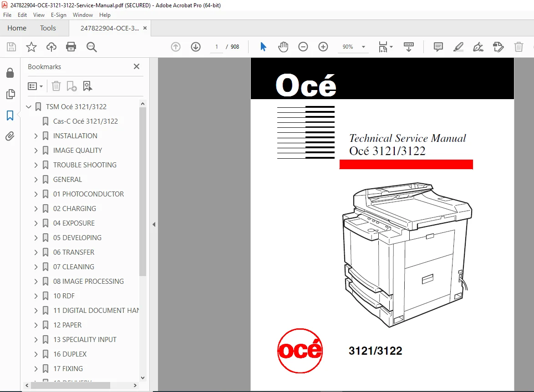Expand the 02 CHARGING bookmark
The height and width of the screenshot is (392, 534).
pos(36,209)
